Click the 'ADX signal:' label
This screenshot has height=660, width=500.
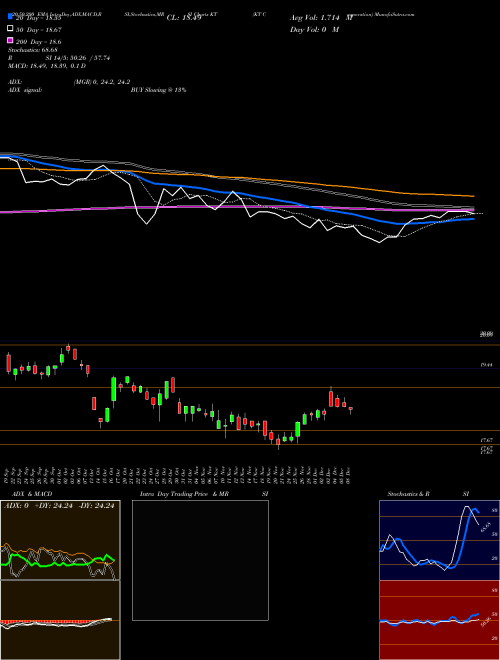pyautogui.click(x=24, y=90)
